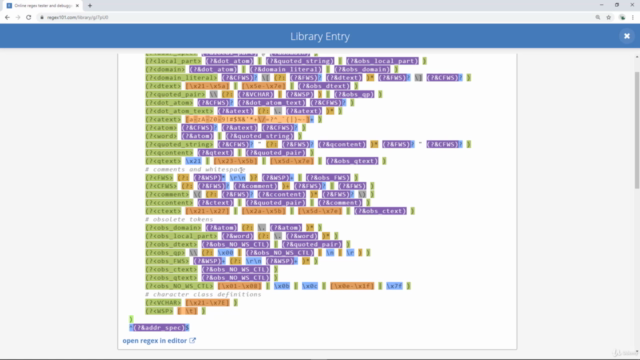Click the (?<obs_local_part> group name
This screenshot has width=640, height=360.
coord(181,236)
